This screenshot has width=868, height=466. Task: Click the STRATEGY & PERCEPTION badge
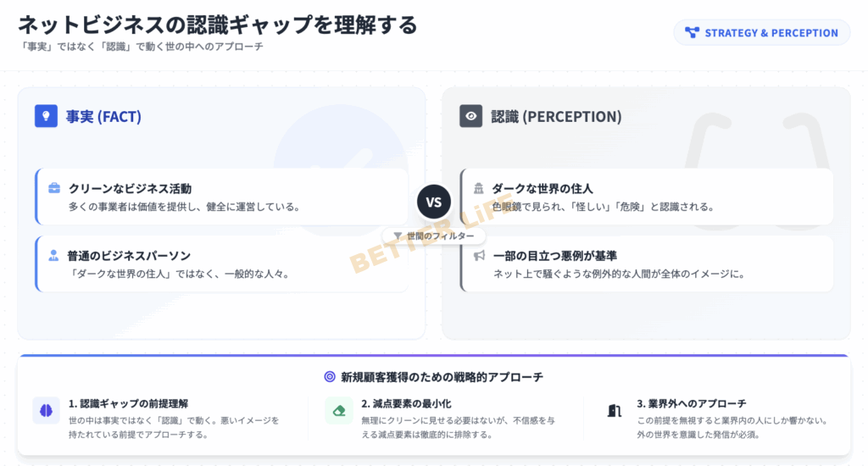coord(761,33)
